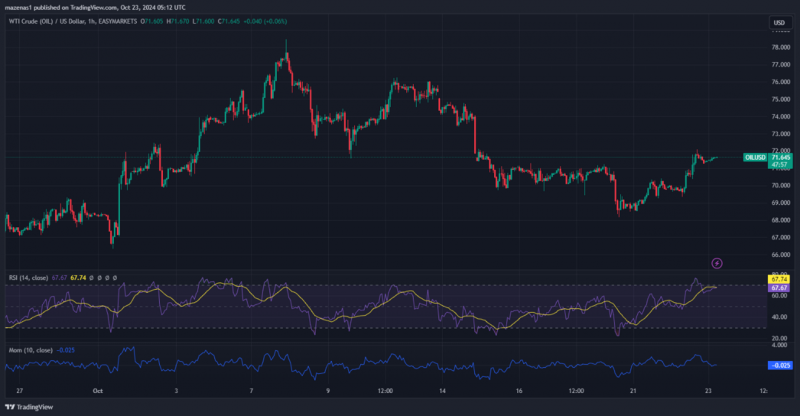Click the 23 date on time axis
The image size is (800, 416).
(708, 391)
